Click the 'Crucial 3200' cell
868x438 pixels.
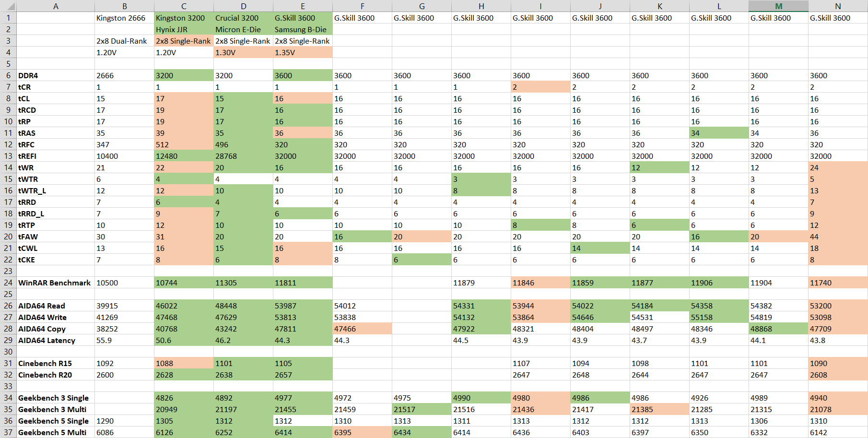[x=243, y=18]
